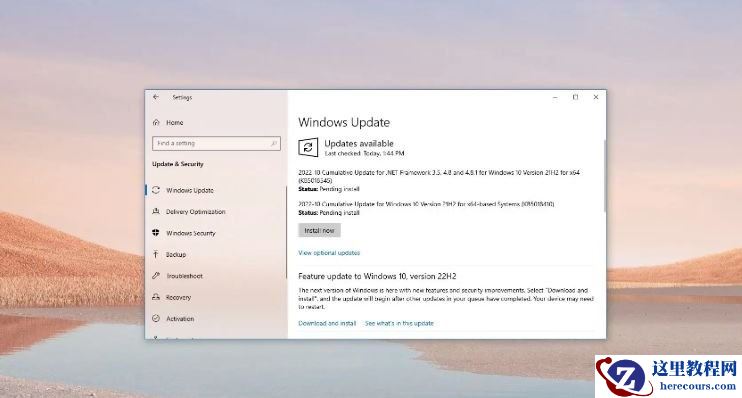Screen dimensions: 742x398
Task: Click Download and install link
Action: [327, 323]
